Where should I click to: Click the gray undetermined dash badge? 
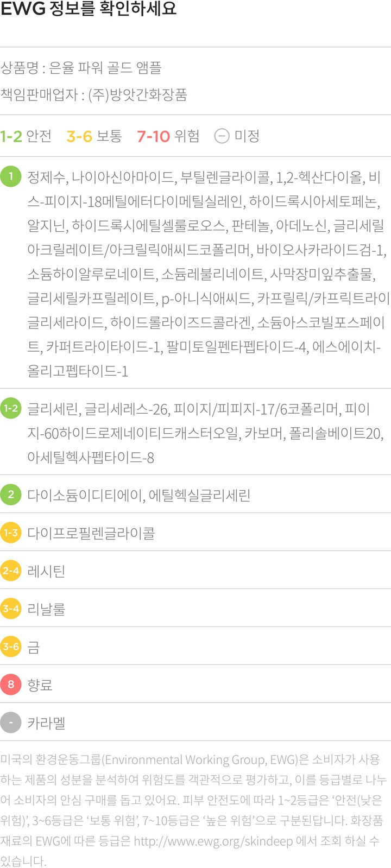pyautogui.click(x=11, y=723)
